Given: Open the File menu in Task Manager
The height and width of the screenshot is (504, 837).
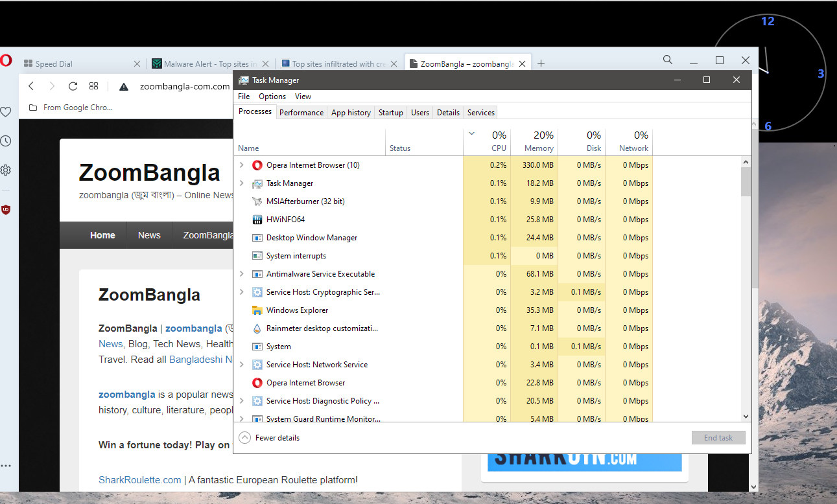Looking at the screenshot, I should 244,97.
